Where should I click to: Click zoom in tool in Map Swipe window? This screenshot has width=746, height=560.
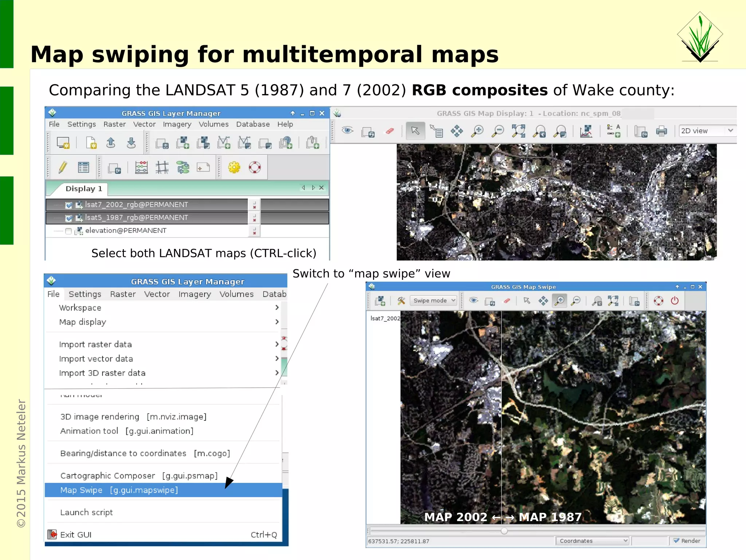point(559,301)
